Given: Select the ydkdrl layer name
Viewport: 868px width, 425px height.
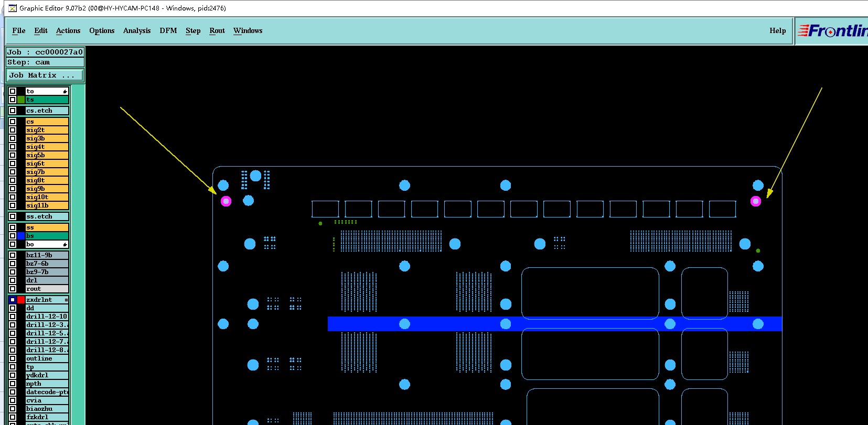Looking at the screenshot, I should click(x=47, y=375).
